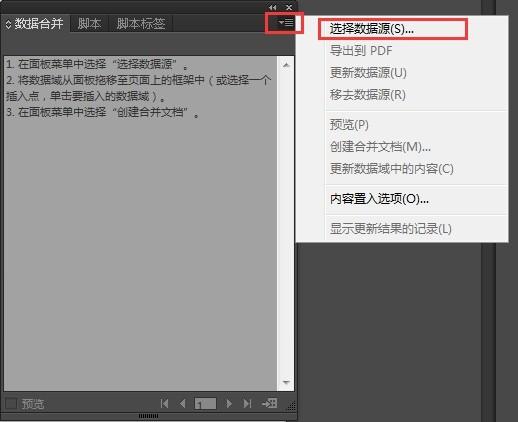The image size is (518, 422).
Task: Go to next record arrow icon
Action: pyautogui.click(x=229, y=404)
